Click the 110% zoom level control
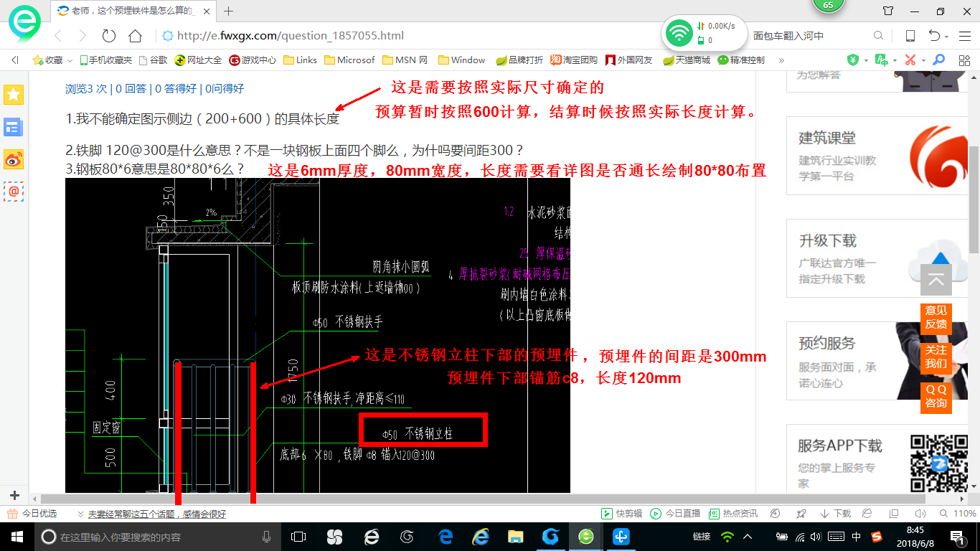 point(958,514)
